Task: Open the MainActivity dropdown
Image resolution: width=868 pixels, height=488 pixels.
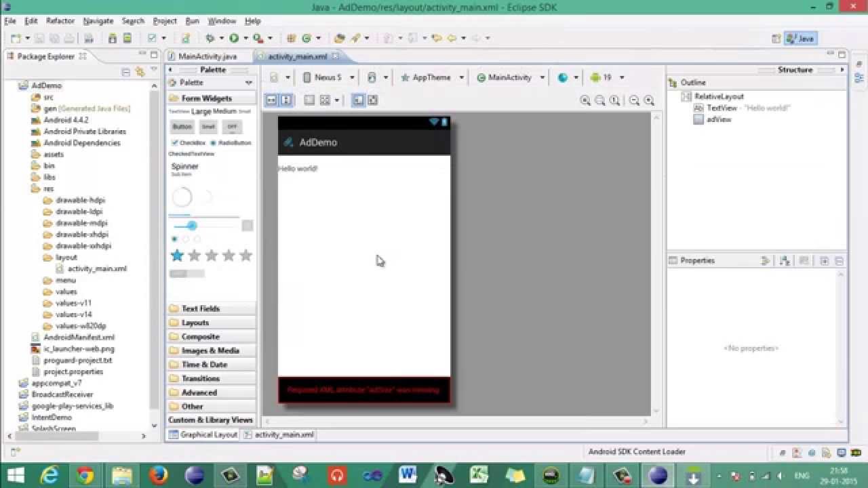Action: pos(510,77)
